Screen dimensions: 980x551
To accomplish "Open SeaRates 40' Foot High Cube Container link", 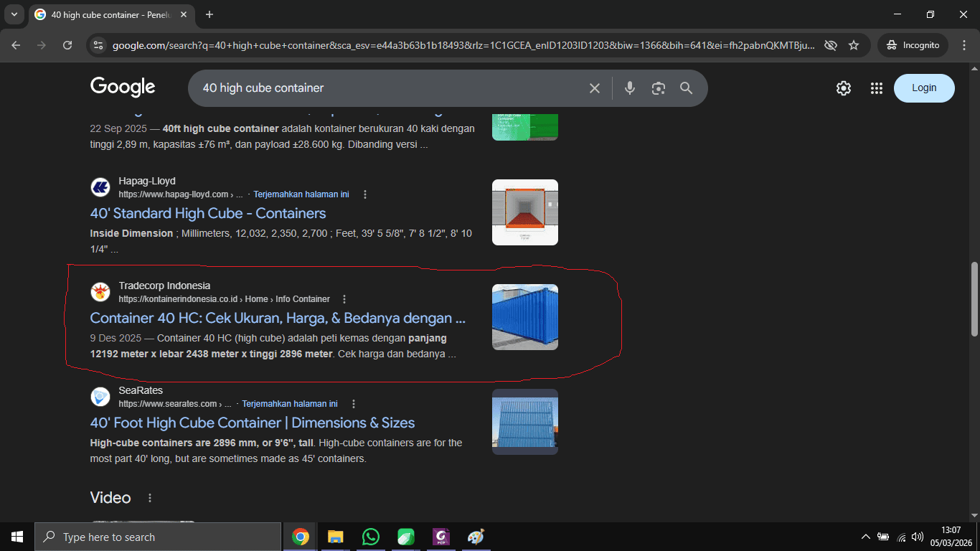I will click(x=253, y=423).
